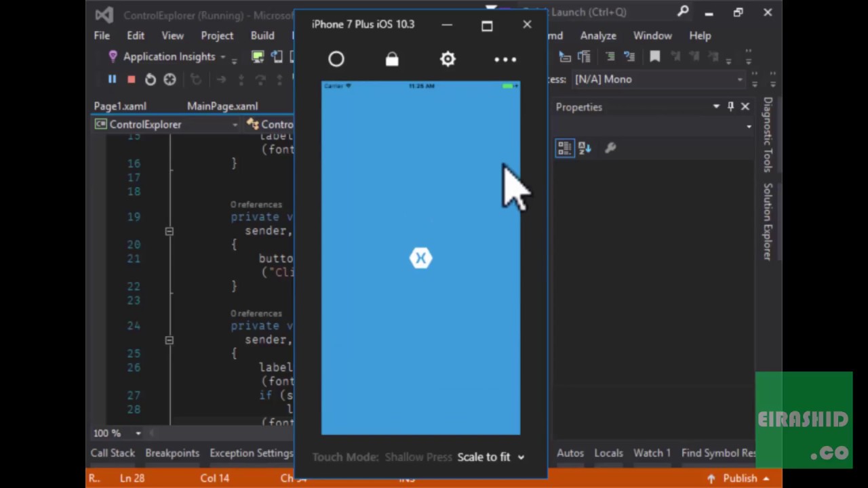The image size is (868, 488).
Task: Click the Application Insights lightbulb icon
Action: coord(113,56)
